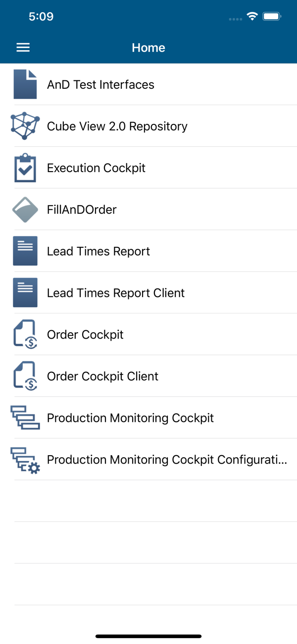Select Execution Cockpit entry

pos(148,168)
